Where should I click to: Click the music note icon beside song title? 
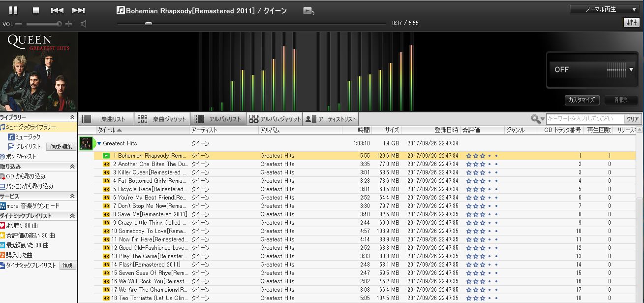[x=121, y=10]
